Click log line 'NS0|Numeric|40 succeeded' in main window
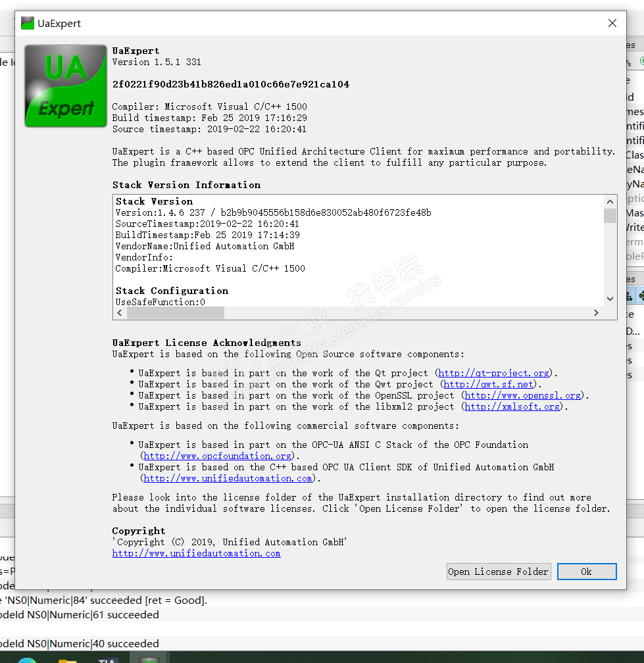The width and height of the screenshot is (644, 663). (x=80, y=643)
